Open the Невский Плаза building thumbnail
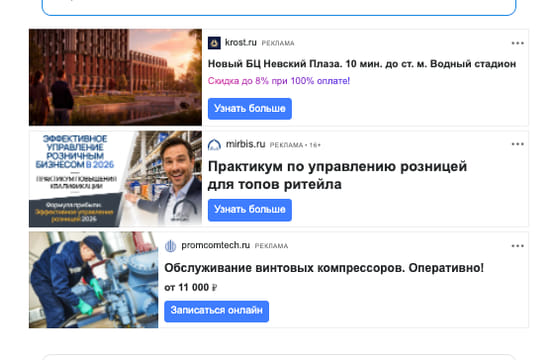This screenshot has width=560, height=360. pos(115,77)
